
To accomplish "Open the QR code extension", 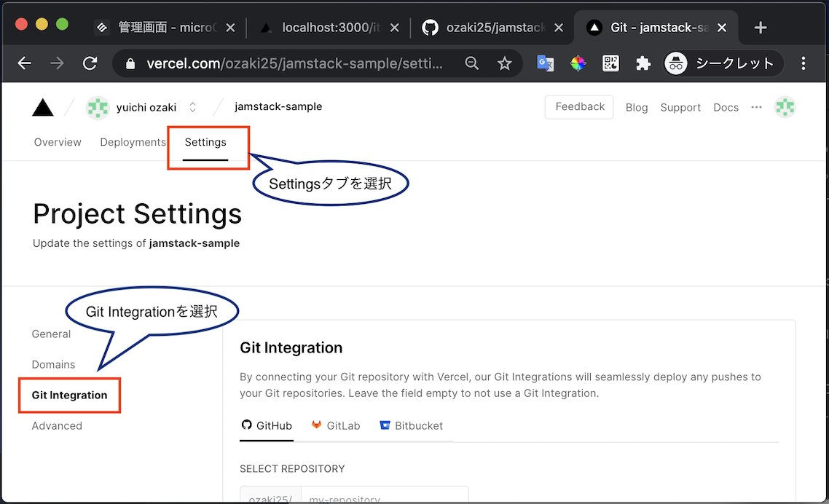I will 610,63.
